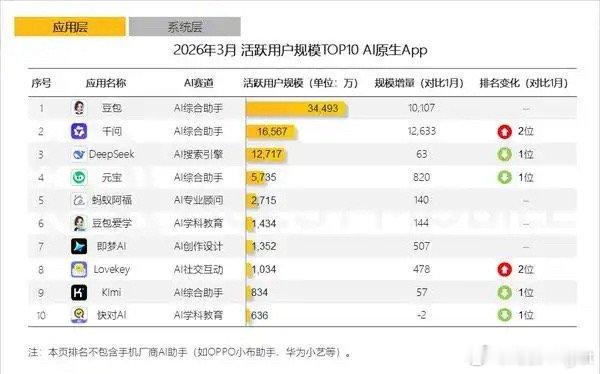Click the 1,034 user value for Lovekey
The height and width of the screenshot is (374, 600).
[x=264, y=269]
